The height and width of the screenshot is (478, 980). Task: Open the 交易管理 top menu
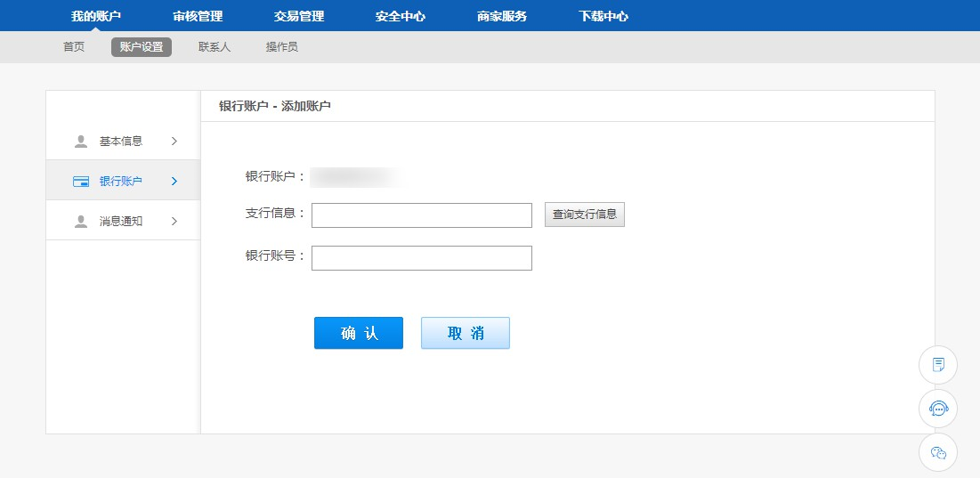point(299,16)
